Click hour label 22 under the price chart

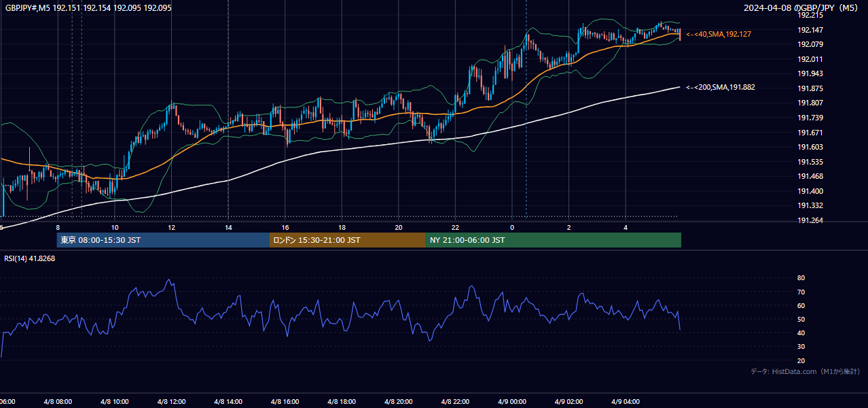point(456,227)
